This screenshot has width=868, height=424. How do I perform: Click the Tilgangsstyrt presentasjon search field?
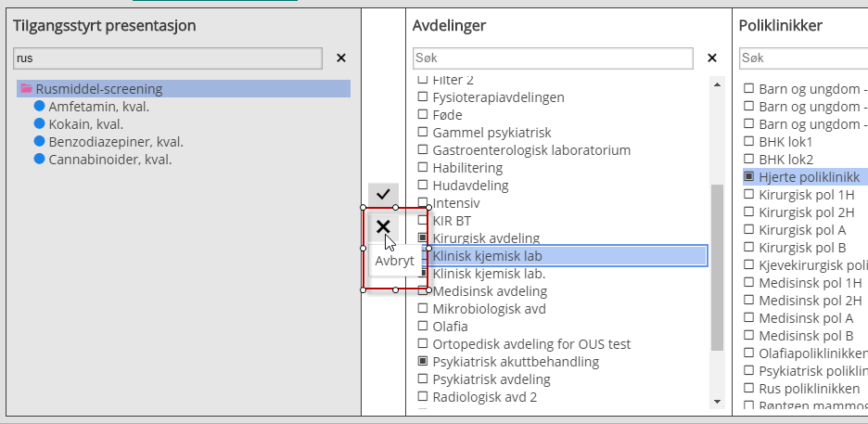[x=167, y=58]
